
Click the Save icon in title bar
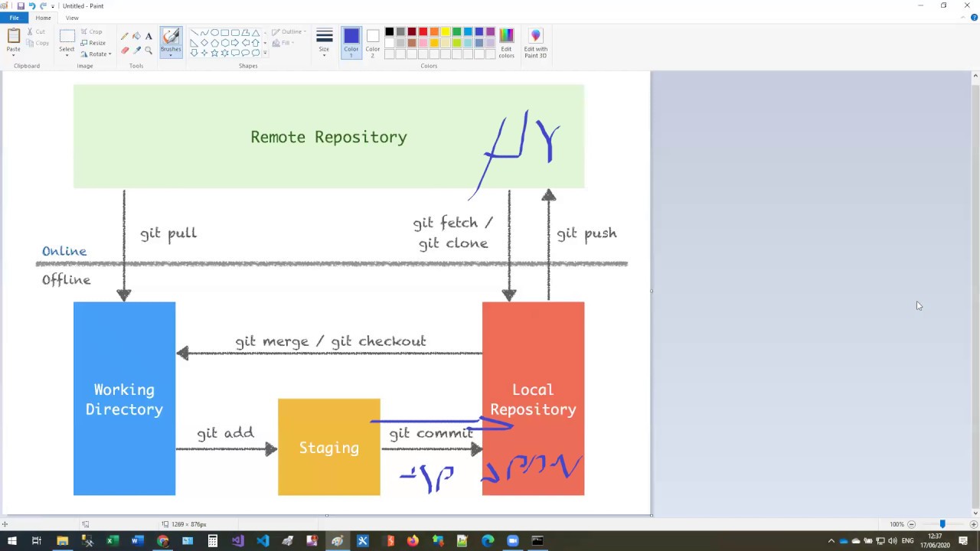pyautogui.click(x=21, y=6)
